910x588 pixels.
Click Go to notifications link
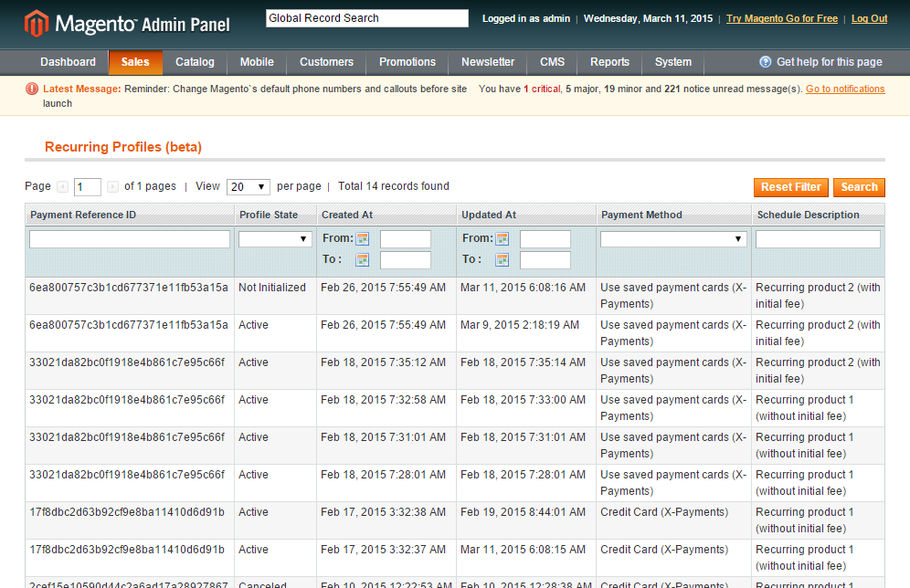(x=845, y=89)
